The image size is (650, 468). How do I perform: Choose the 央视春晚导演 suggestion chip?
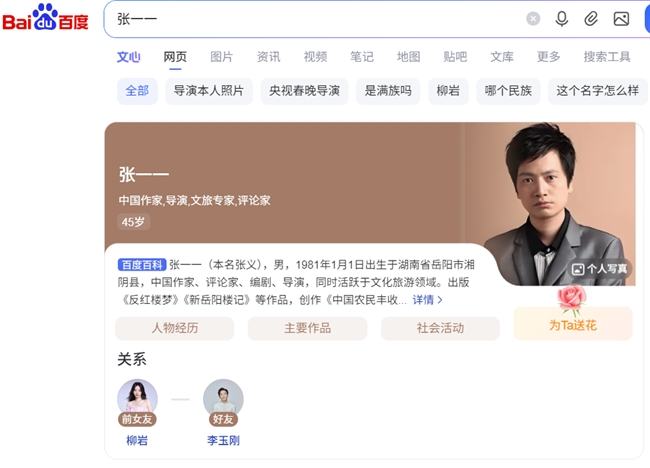[304, 91]
